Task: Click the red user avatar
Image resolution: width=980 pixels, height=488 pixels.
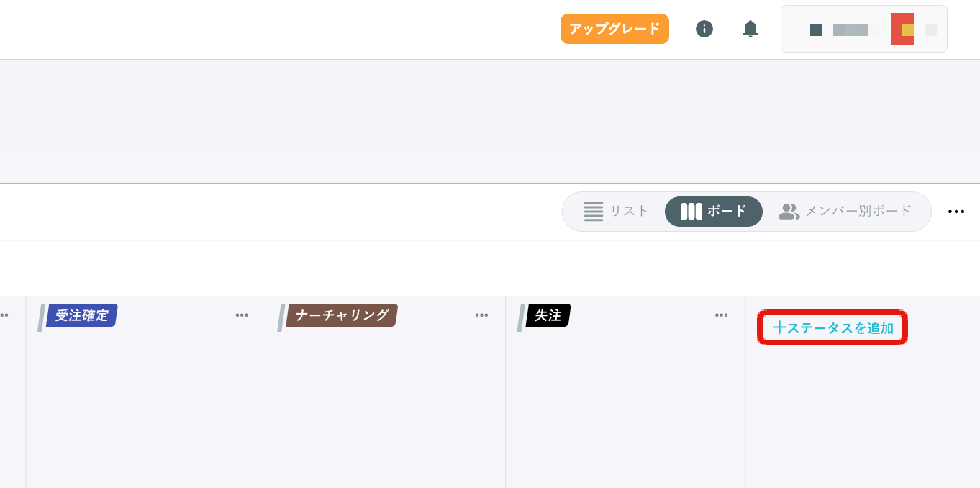Action: pyautogui.click(x=902, y=29)
